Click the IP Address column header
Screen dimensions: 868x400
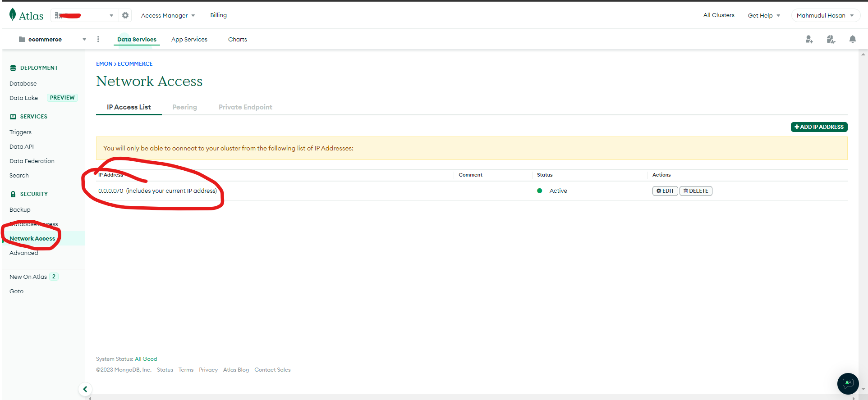pos(110,175)
